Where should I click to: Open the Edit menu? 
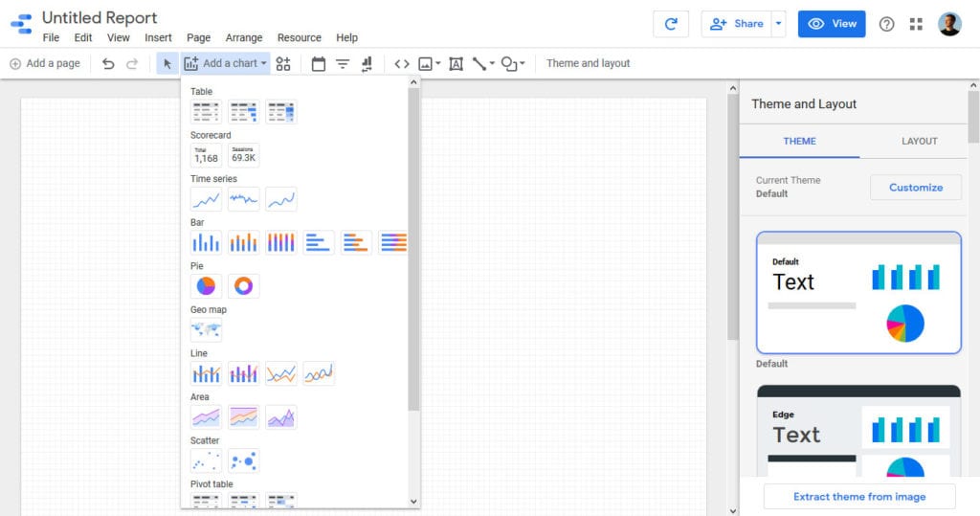tap(83, 37)
